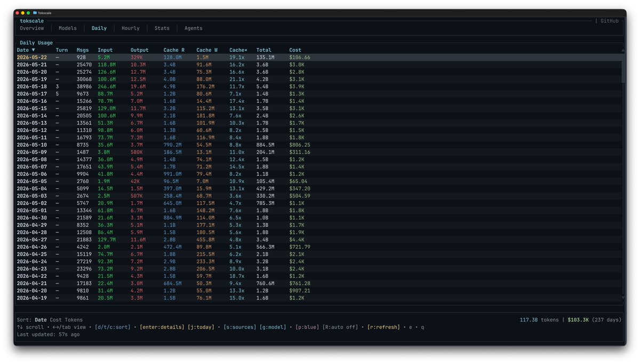This screenshot has height=364, width=640.
Task: Select the 2026-05-21 row date
Action: pos(31,64)
